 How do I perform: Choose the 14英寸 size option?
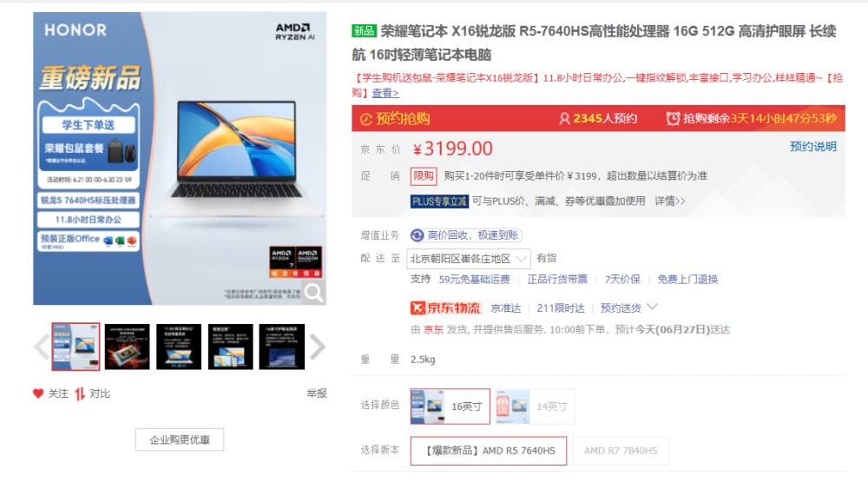(536, 406)
